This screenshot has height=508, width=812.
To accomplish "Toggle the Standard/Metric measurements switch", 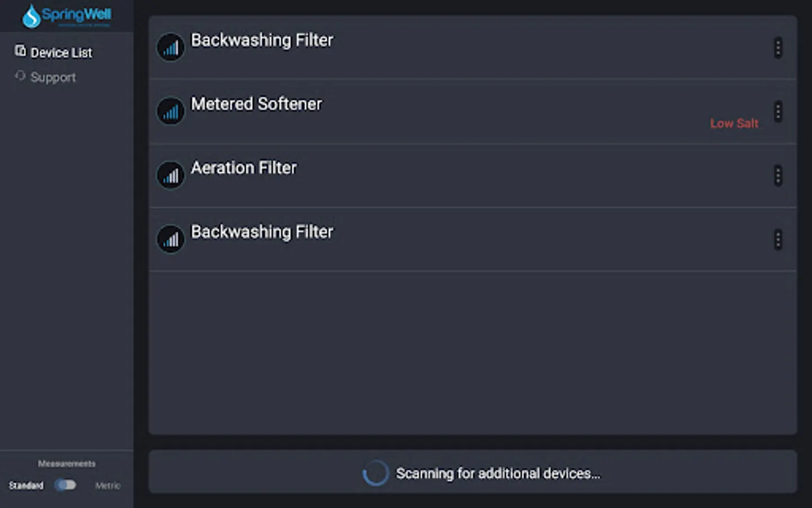I will tap(65, 485).
